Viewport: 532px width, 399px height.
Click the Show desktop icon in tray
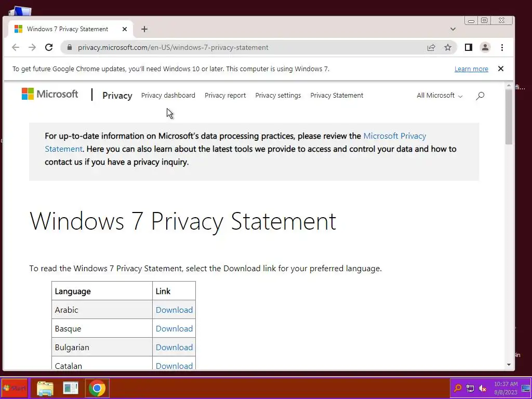526,388
